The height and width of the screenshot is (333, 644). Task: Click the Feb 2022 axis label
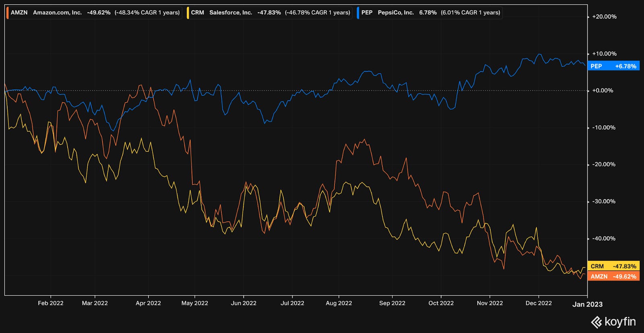51,303
